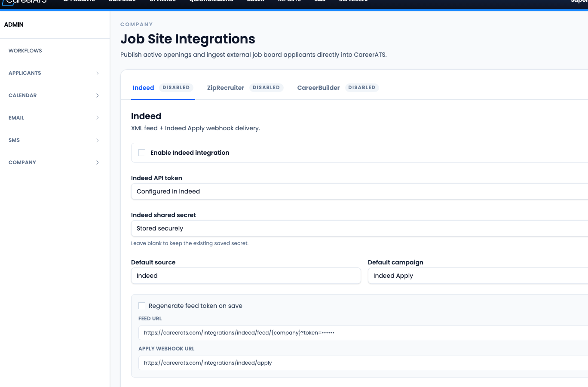Expand the Email sidebar chevron
Screen dimensions: 588x387
click(x=98, y=118)
